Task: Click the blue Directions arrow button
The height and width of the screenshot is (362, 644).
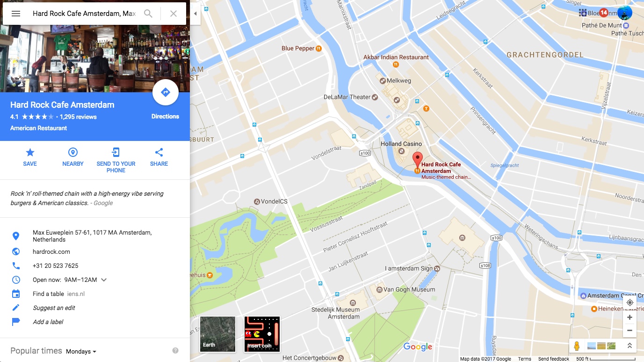Action: (166, 92)
